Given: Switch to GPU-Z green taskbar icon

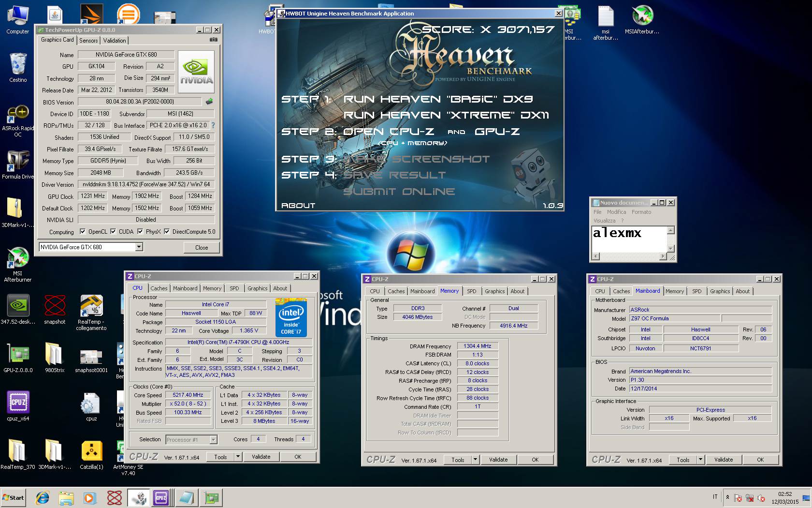Looking at the screenshot, I should 211,497.
